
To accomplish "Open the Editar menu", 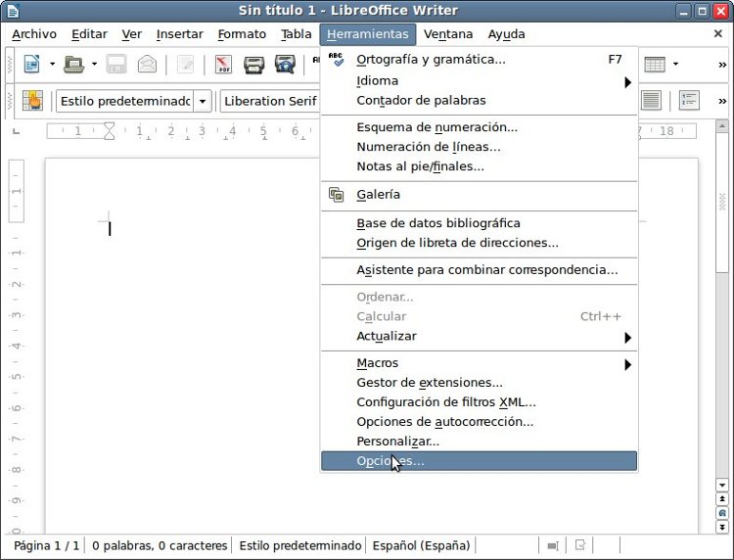I will click(x=89, y=34).
